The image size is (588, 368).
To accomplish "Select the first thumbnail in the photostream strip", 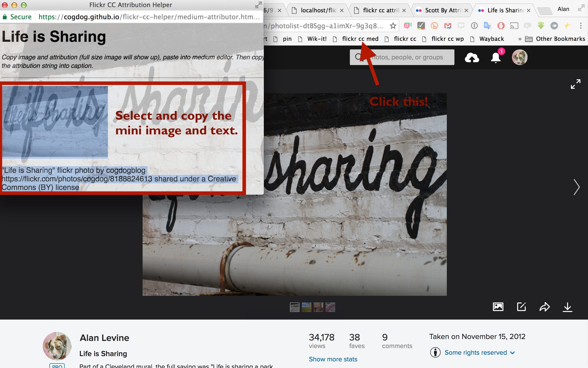I will pos(294,307).
